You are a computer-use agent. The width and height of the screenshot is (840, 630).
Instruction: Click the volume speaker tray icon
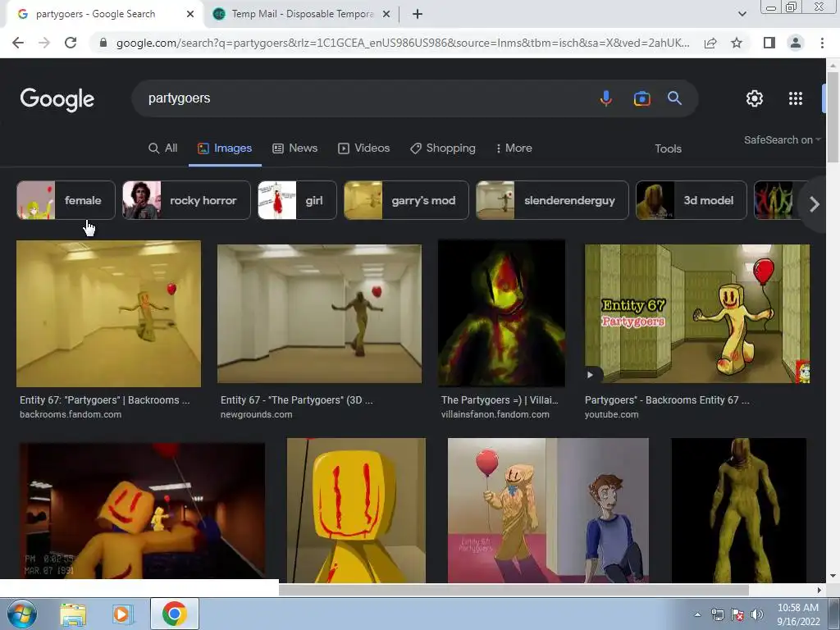click(757, 614)
